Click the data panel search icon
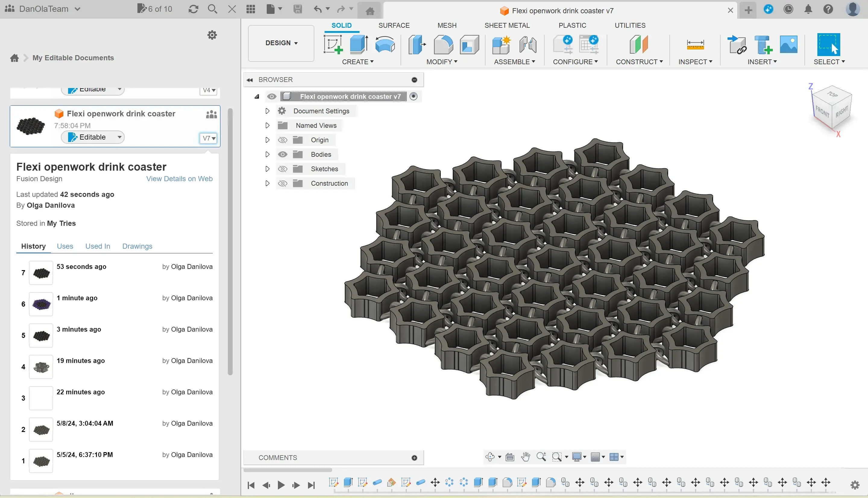868x498 pixels. point(212,9)
